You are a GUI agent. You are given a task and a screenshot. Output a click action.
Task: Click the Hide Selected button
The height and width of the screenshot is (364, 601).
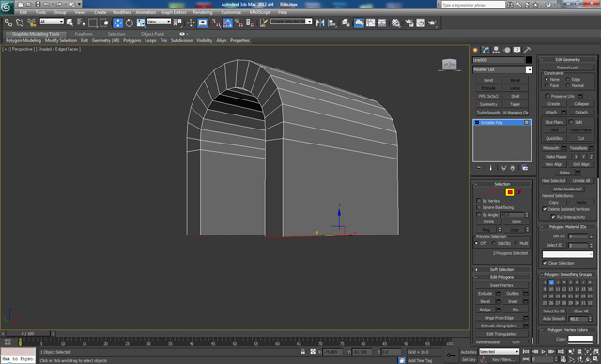click(553, 181)
